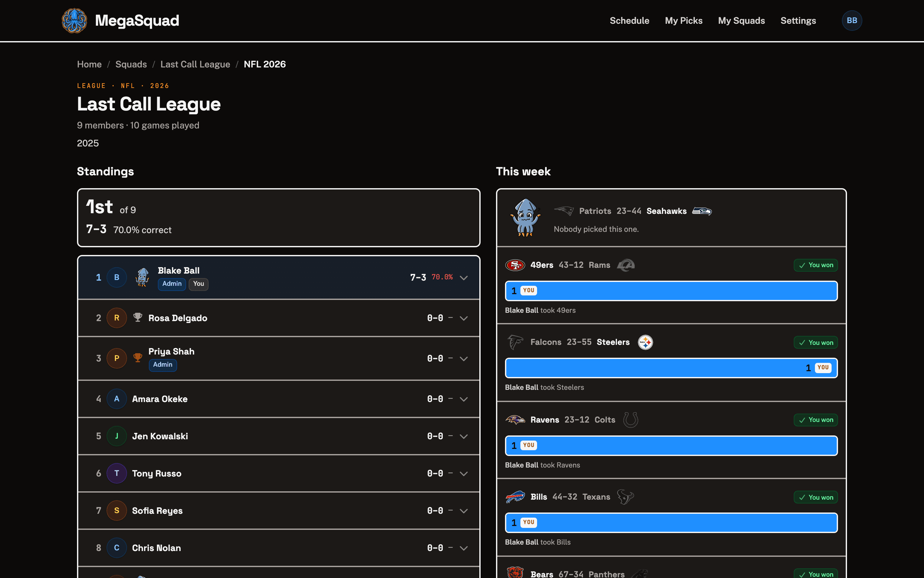Click Priya Shah's bronze trophy icon
Image resolution: width=924 pixels, height=578 pixels.
[138, 358]
